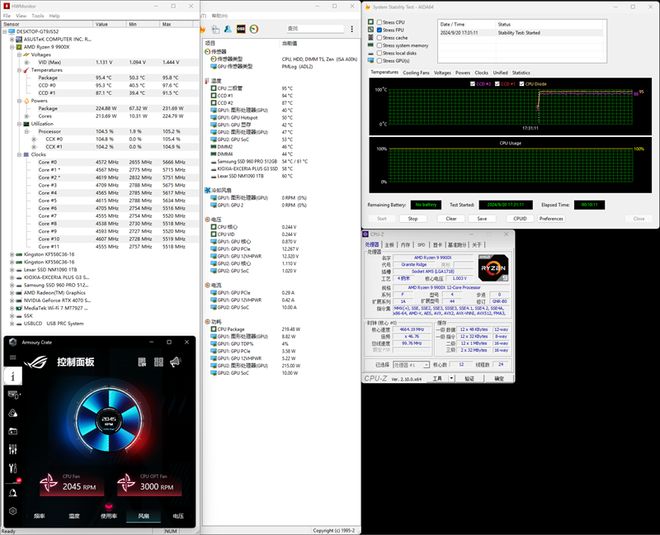660x535 pixels.
Task: Open Armoury Crate hamburger menu
Action: coord(13,357)
